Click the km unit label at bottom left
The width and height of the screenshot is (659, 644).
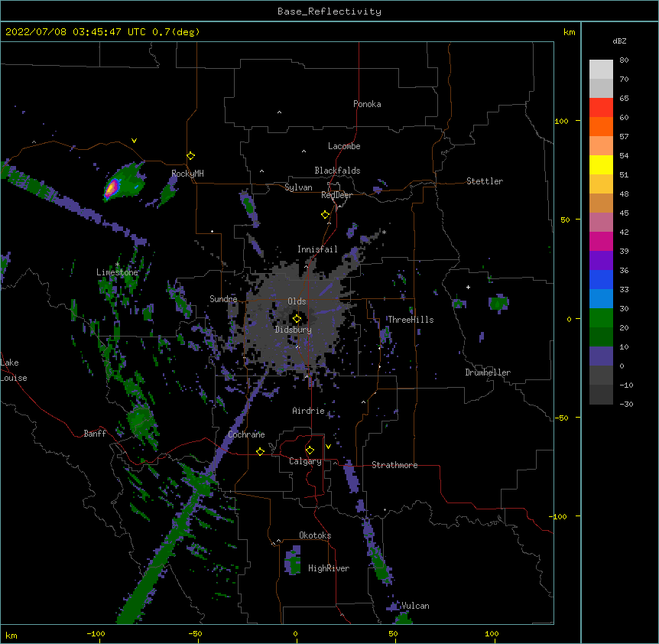[x=11, y=636]
